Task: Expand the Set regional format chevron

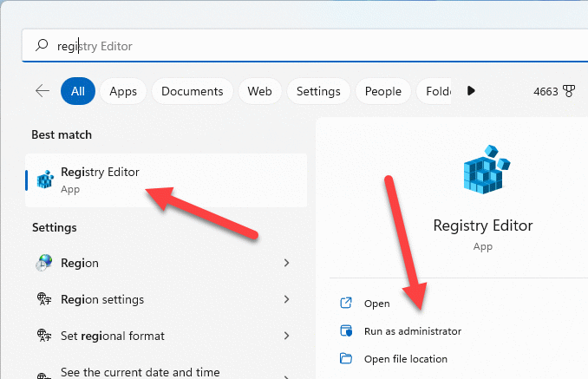Action: [x=286, y=336]
